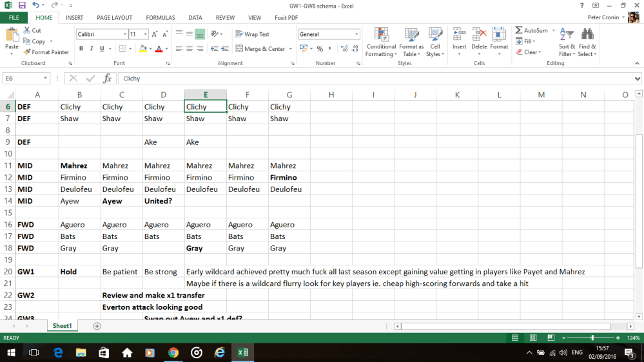Open the Name Box dropdown arrow
This screenshot has height=362, width=644.
click(x=45, y=79)
